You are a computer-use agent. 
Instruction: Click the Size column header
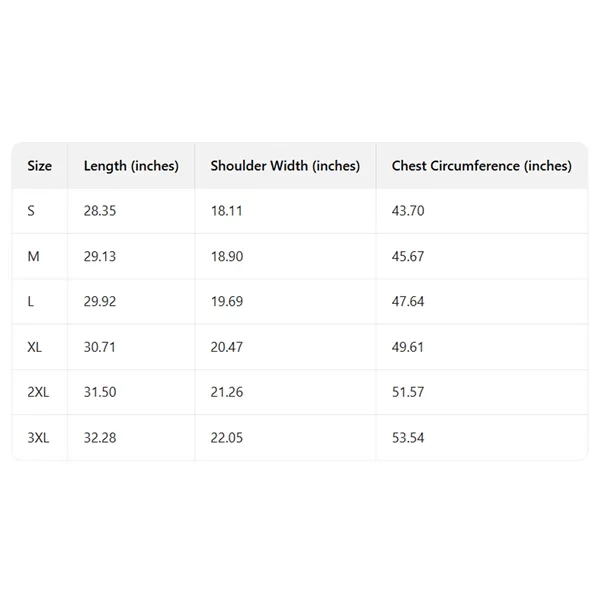[x=40, y=166]
